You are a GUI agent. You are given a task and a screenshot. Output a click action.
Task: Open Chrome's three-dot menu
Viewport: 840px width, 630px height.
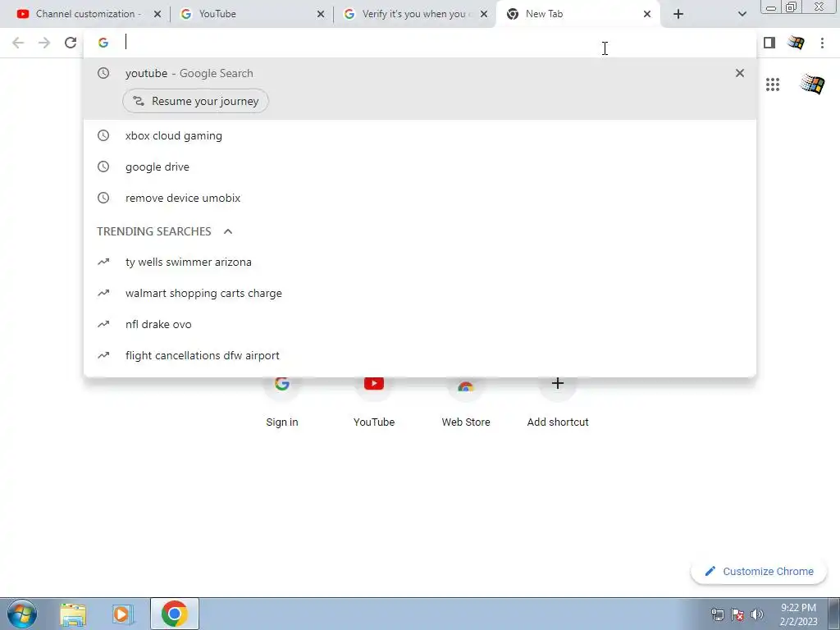pyautogui.click(x=822, y=43)
